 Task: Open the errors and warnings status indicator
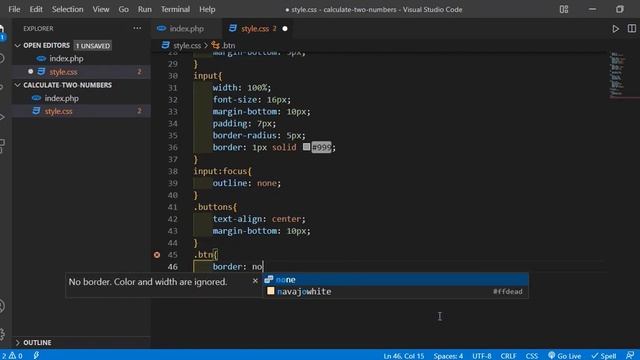pos(12,356)
